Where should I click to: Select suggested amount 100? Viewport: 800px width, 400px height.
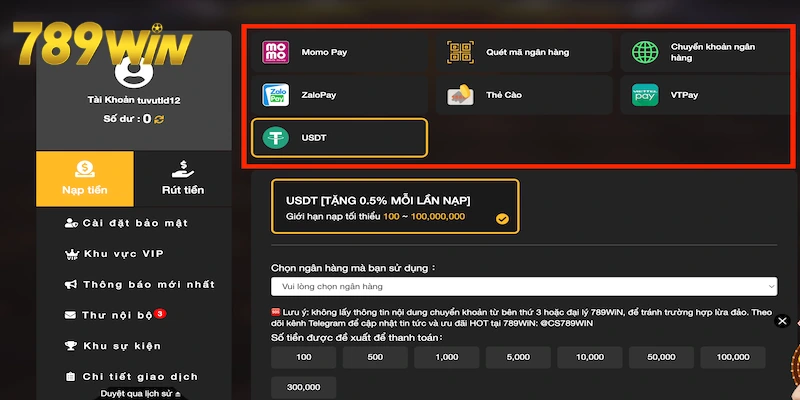pyautogui.click(x=304, y=357)
